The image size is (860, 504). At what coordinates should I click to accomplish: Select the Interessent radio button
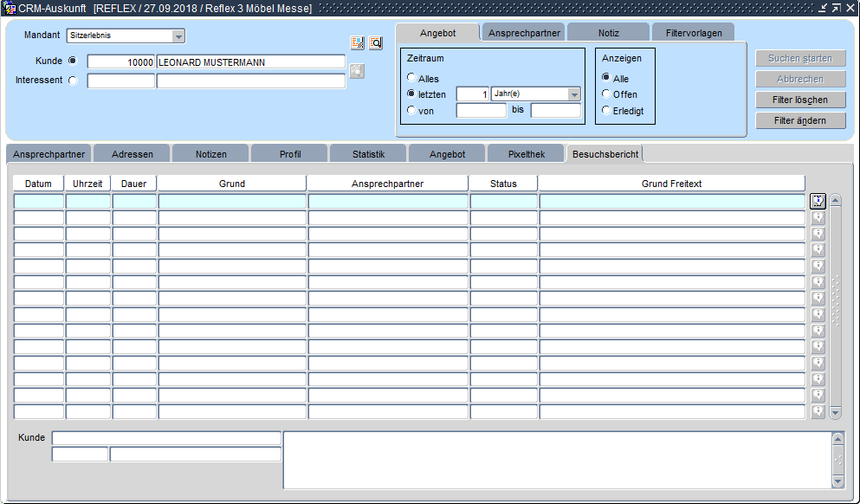click(x=72, y=81)
